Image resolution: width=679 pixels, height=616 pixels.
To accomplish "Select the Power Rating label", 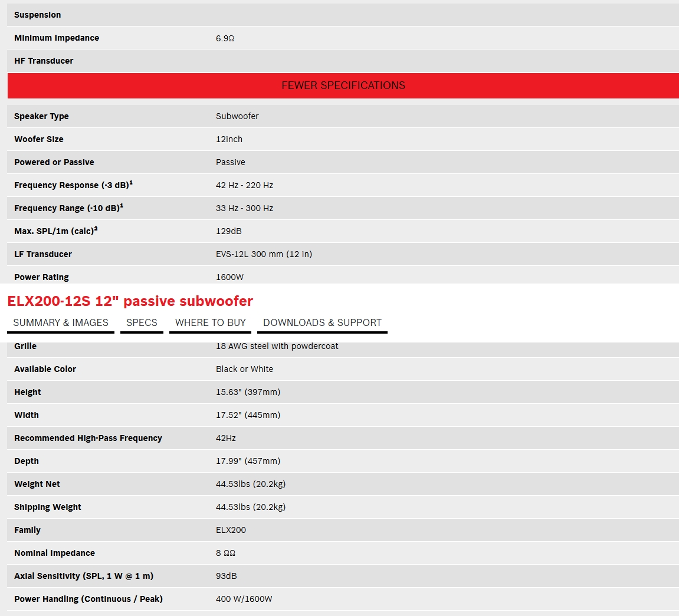I will pos(41,277).
